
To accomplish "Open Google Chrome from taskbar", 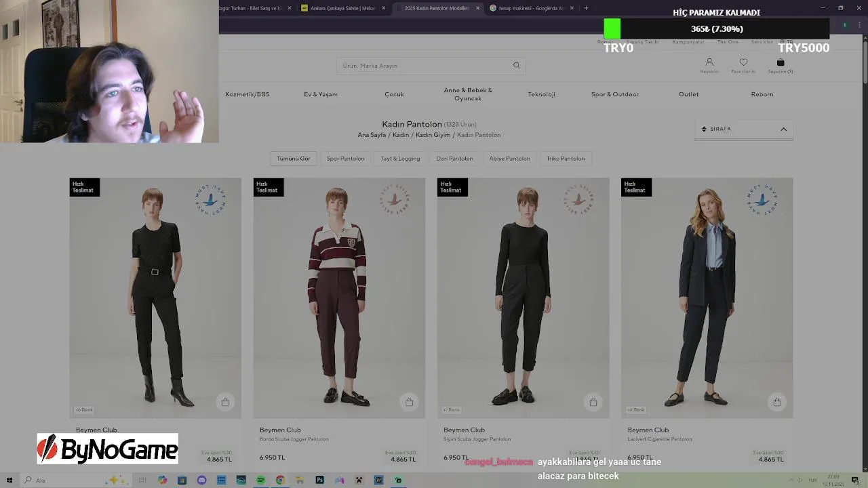I will tap(280, 480).
